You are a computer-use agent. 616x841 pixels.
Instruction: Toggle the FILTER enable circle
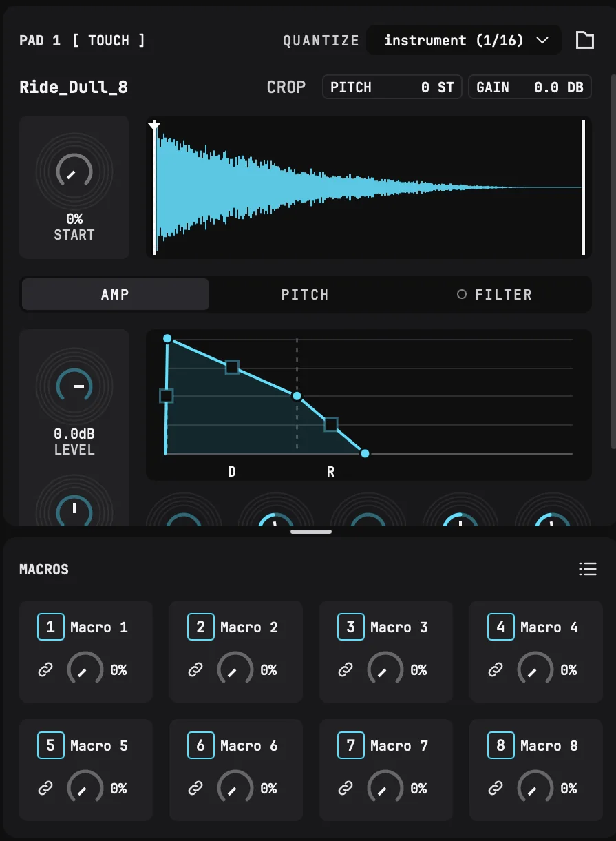click(462, 294)
